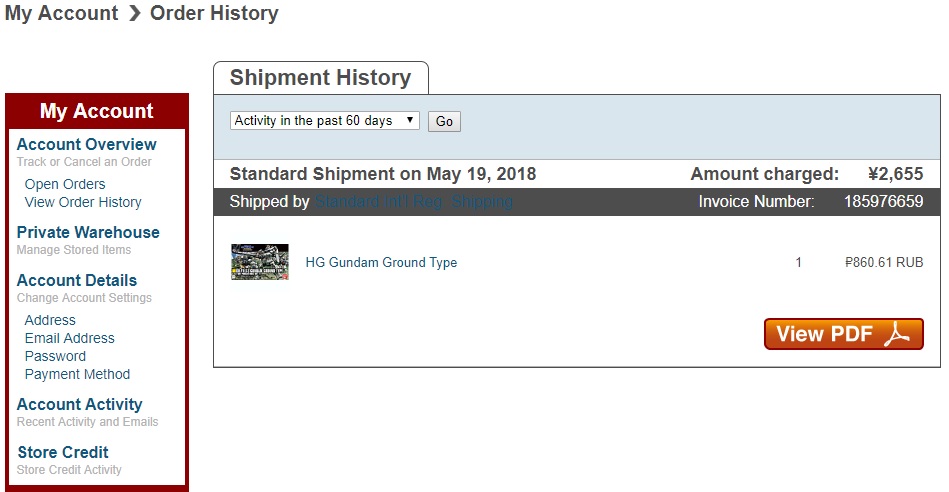Open Private Warehouse section

coord(88,233)
